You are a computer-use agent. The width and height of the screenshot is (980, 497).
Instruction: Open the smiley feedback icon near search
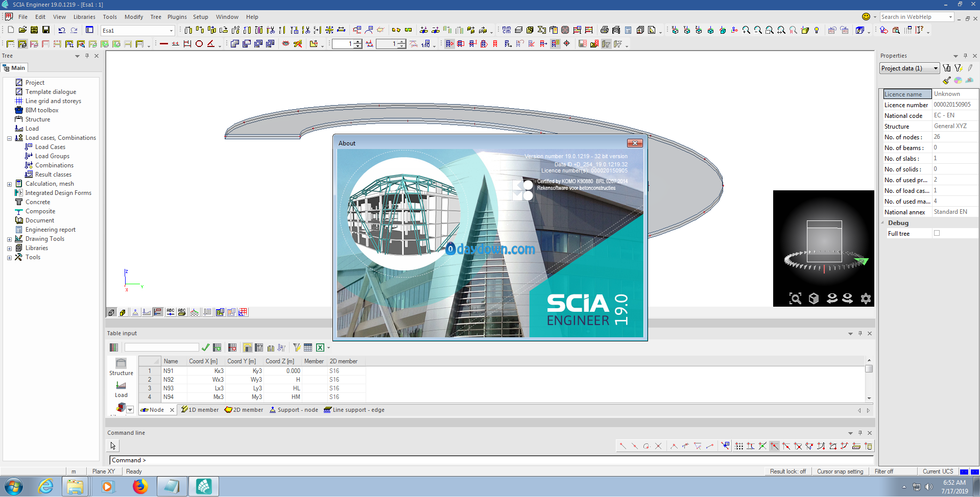[x=866, y=17]
